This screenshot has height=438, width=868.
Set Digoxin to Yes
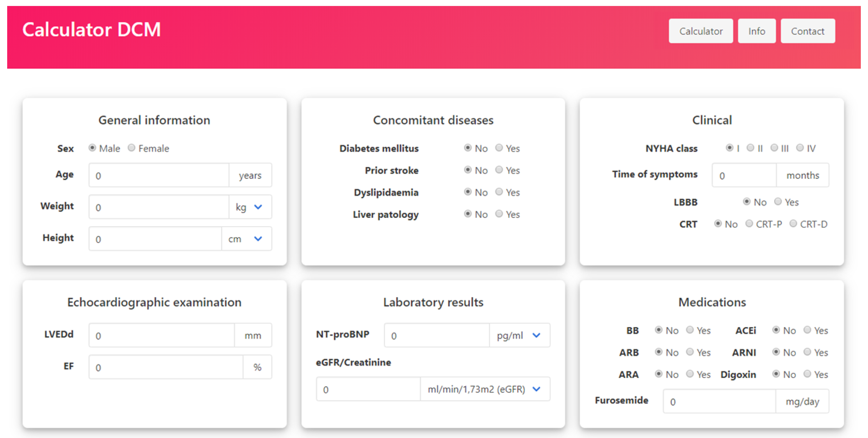[x=807, y=374]
